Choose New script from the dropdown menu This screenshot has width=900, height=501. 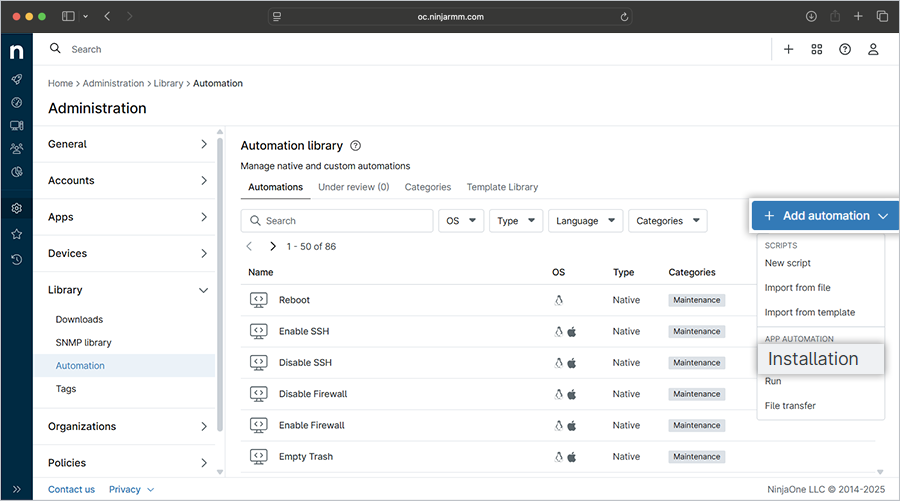click(x=788, y=263)
